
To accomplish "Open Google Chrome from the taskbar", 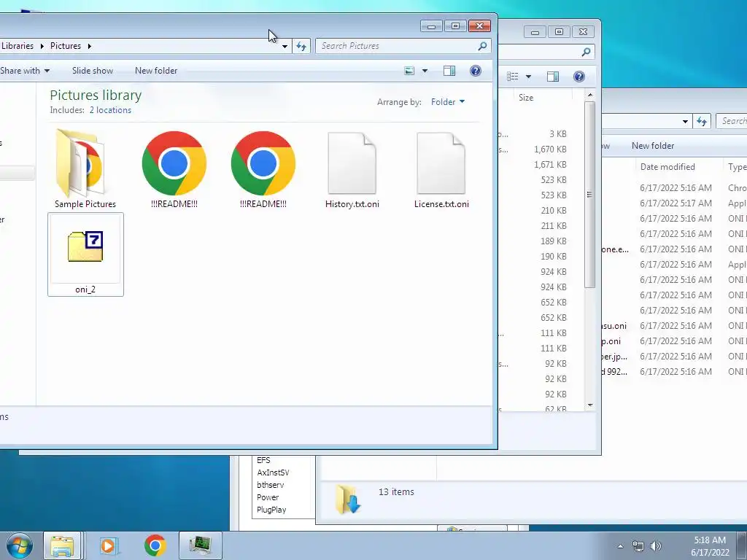I will point(155,545).
